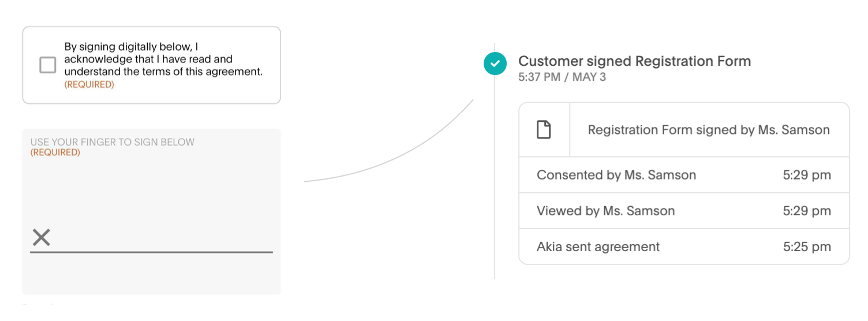This screenshot has width=868, height=321.
Task: Click the REQUIRED label in signature box
Action: tap(55, 152)
